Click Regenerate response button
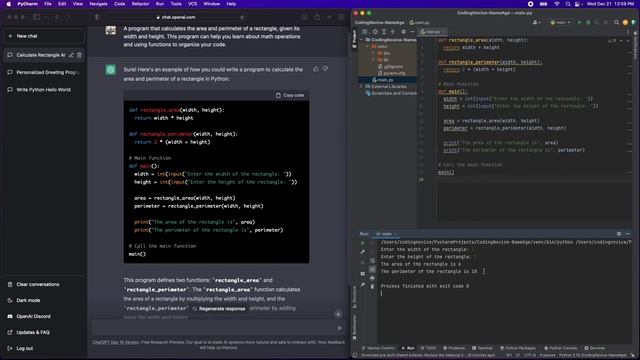Viewport: 640px width, 360px height. click(x=219, y=309)
